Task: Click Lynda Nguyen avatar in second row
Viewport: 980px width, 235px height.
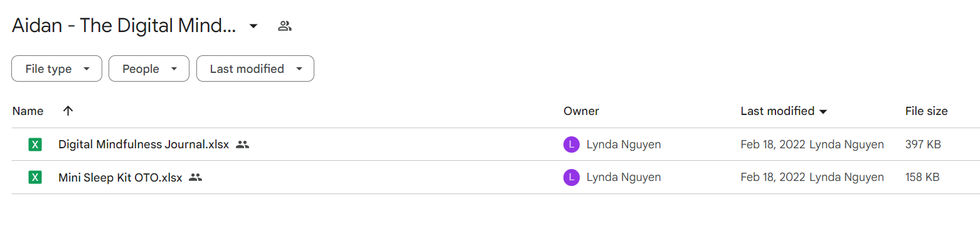Action: (x=571, y=177)
